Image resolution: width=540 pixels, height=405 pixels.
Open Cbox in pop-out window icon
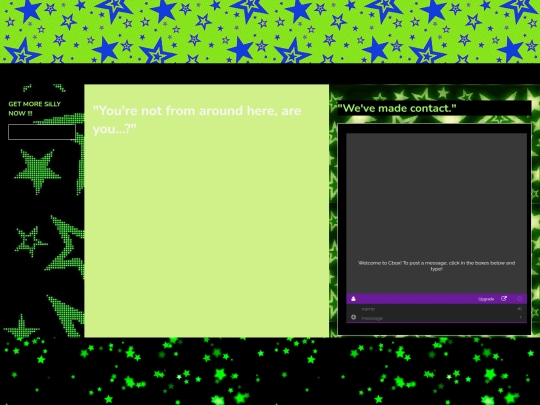coord(504,299)
